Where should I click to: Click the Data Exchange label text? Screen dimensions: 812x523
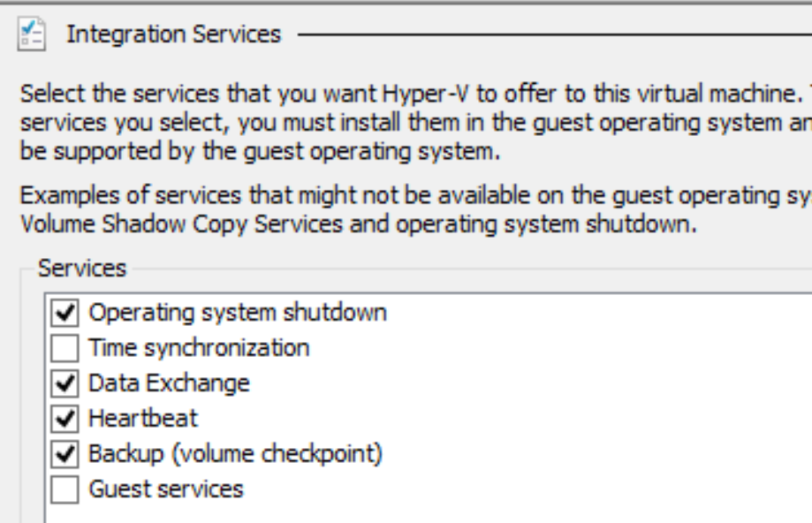click(x=170, y=383)
